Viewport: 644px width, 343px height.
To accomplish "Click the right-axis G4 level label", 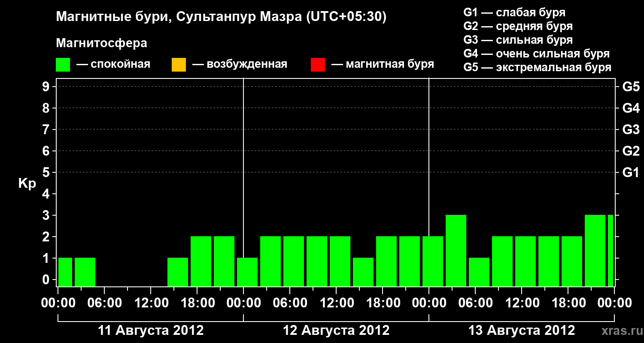I will (631, 108).
